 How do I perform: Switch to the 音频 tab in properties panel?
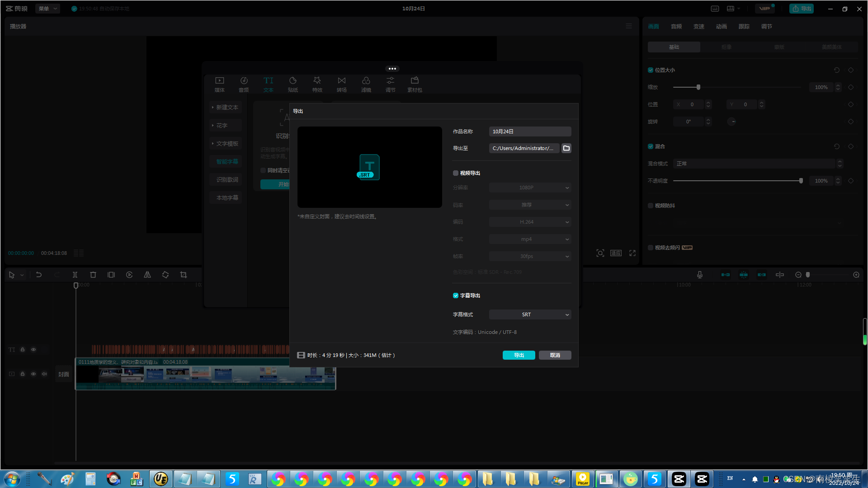pos(676,27)
